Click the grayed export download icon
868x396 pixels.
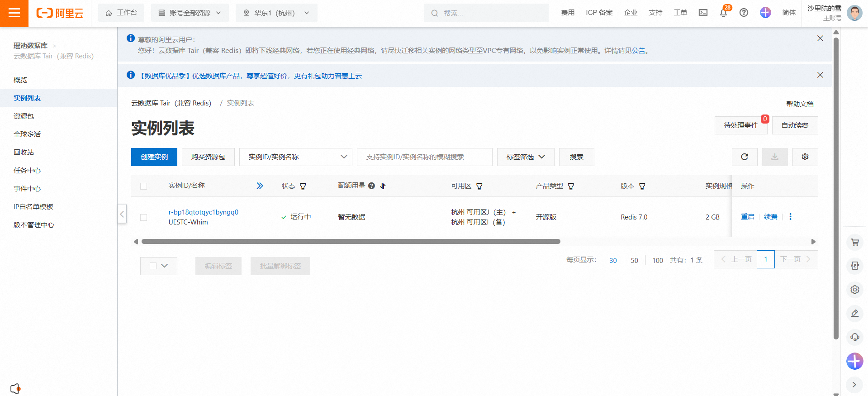tap(775, 157)
